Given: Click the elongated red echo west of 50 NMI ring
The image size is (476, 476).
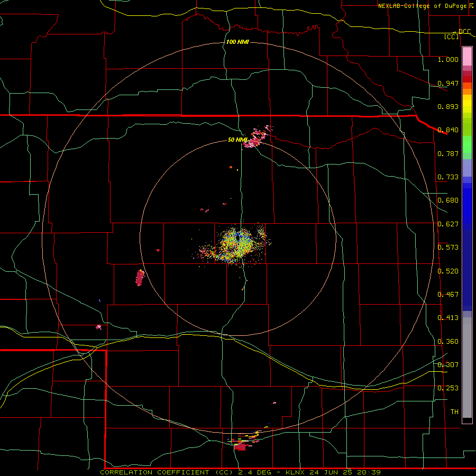Looking at the screenshot, I should point(140,278).
